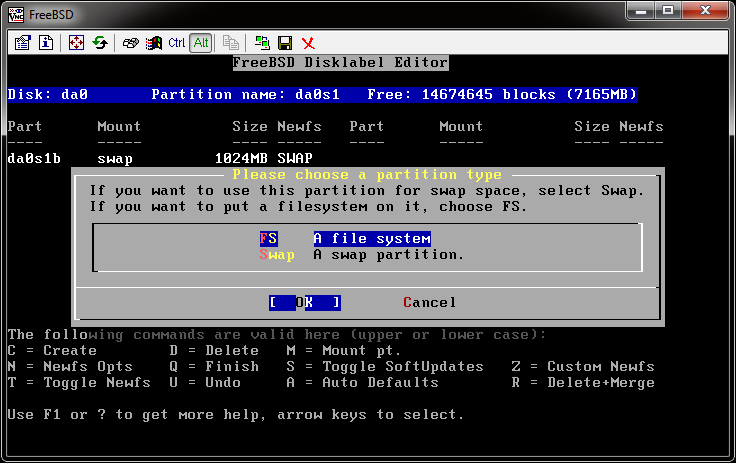Screen dimensions: 736x463
Task: Click the 'M = Mount pt.' command hint
Action: point(344,351)
